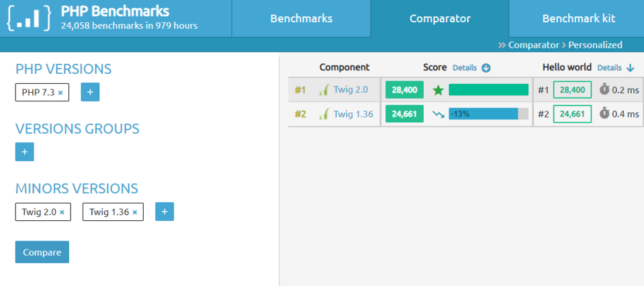The width and height of the screenshot is (644, 286).
Task: Click the downward trend icon for Twig 1.36
Action: pos(439,115)
